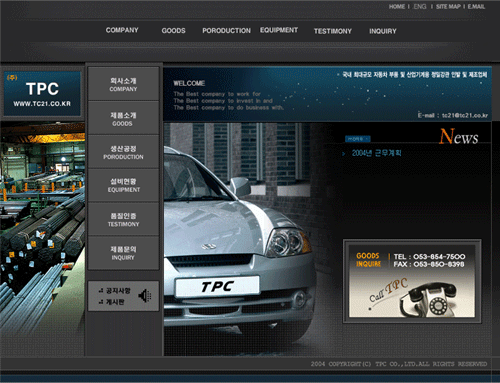The height and width of the screenshot is (383, 500).
Task: Click the GOODS INQUIRE phone banner
Action: 412,281
